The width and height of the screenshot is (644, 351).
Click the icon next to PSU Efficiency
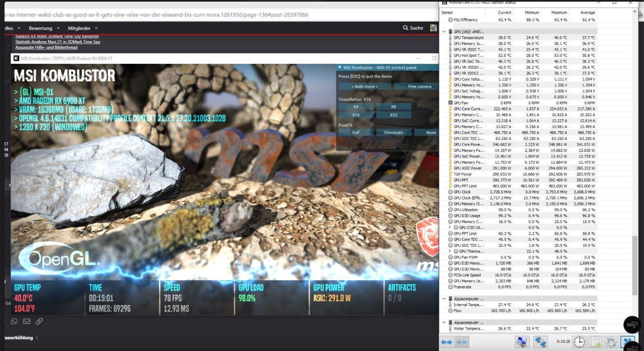pos(450,20)
